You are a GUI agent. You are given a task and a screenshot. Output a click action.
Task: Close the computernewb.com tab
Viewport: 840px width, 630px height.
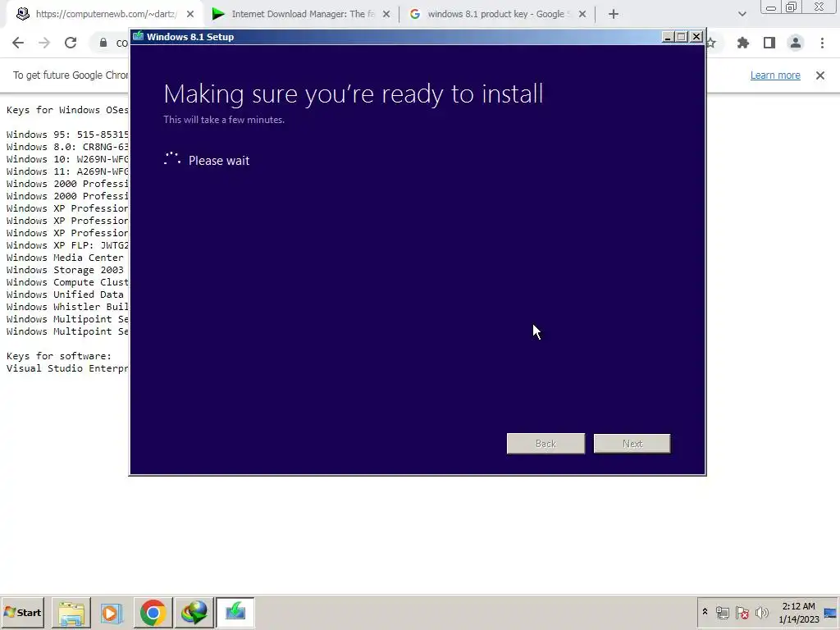[x=190, y=14]
